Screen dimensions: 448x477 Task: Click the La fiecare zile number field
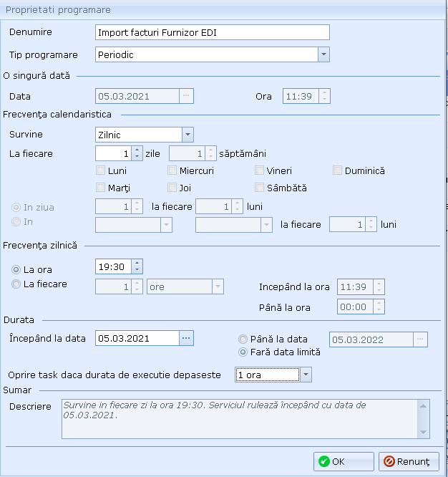[x=113, y=153]
